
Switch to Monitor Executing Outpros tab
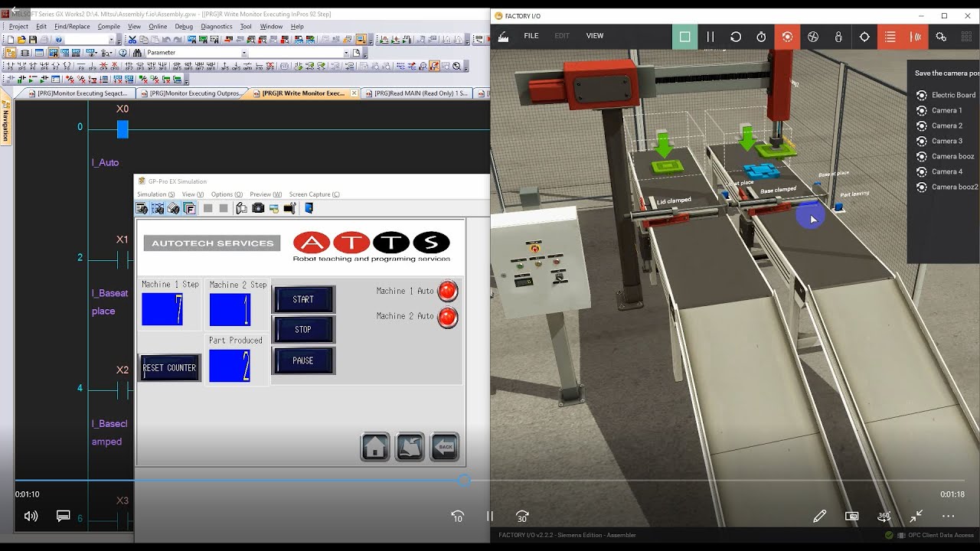pos(194,93)
